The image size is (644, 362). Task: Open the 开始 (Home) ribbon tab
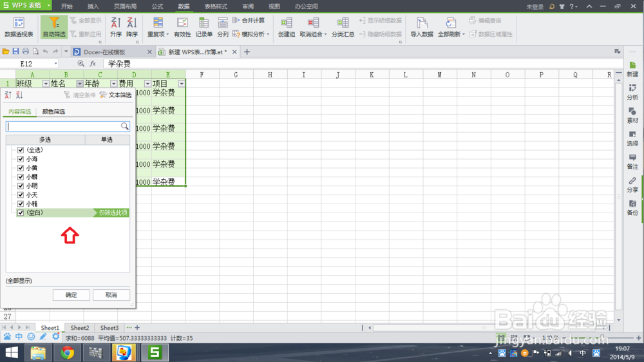pyautogui.click(x=66, y=6)
